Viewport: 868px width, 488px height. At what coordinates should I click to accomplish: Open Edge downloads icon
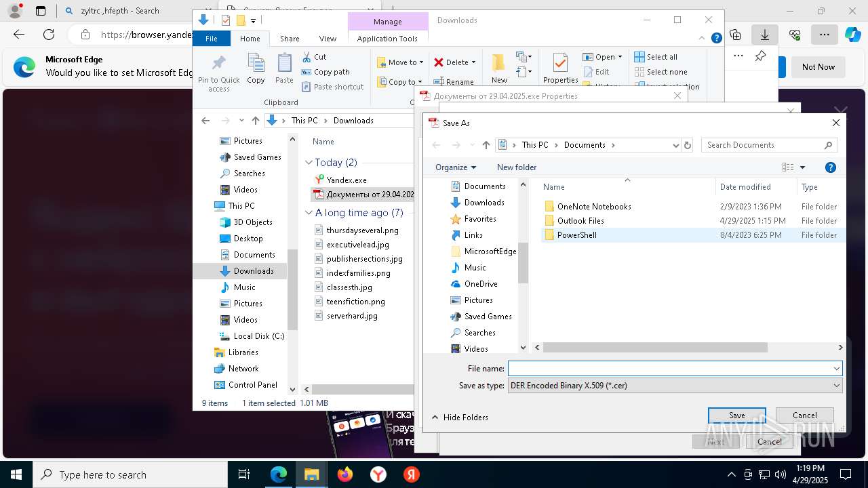click(765, 35)
